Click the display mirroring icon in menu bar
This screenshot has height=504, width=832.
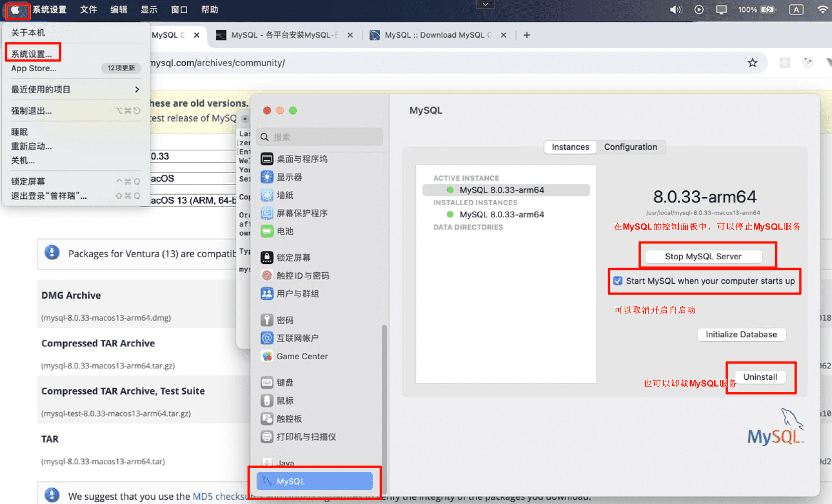click(721, 10)
